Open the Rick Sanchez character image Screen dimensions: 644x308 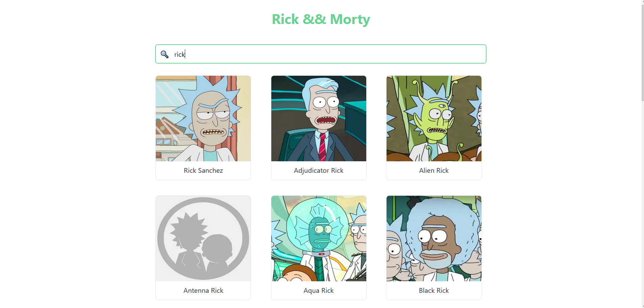pos(203,118)
